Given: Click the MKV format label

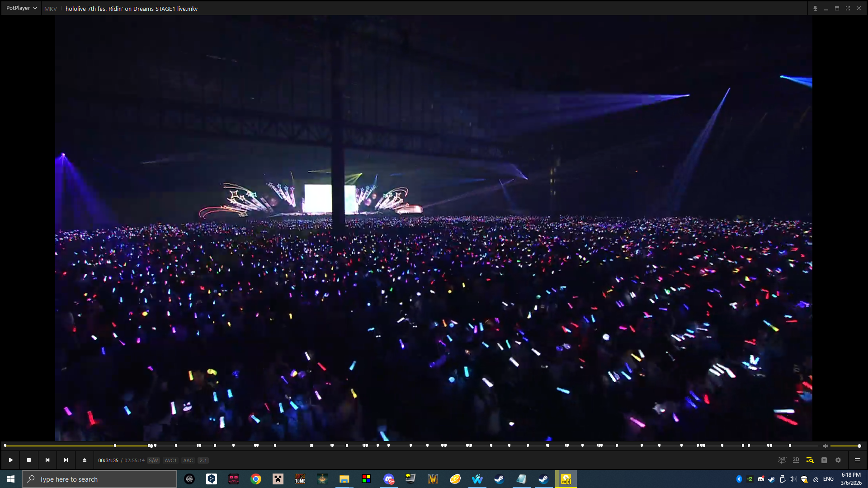Looking at the screenshot, I should (x=51, y=9).
